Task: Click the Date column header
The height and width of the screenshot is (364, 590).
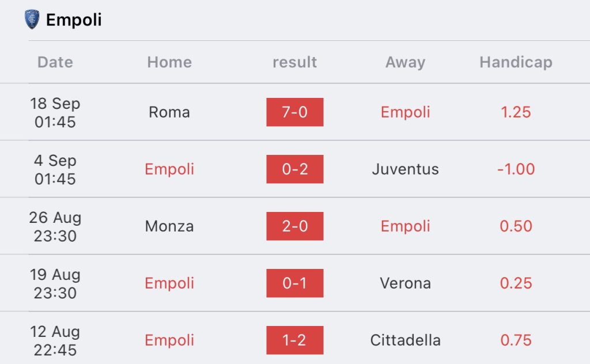Action: tap(55, 62)
